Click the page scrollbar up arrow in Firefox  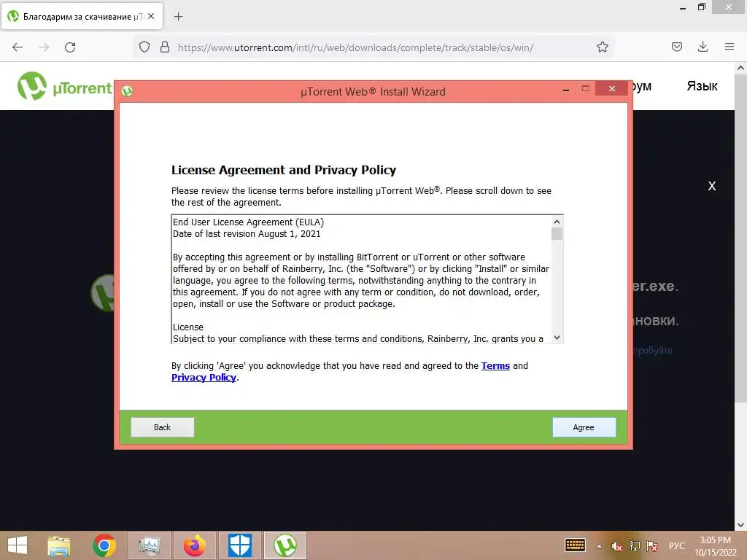pos(741,68)
